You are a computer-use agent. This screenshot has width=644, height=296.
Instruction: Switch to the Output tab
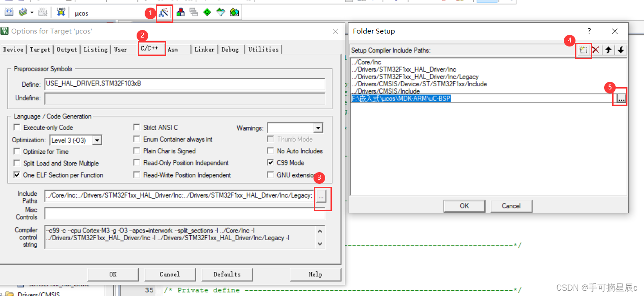tap(67, 50)
